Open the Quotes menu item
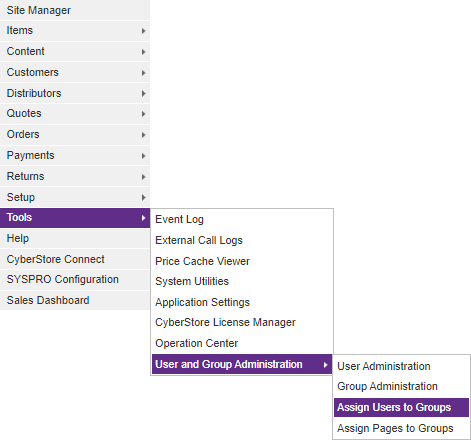This screenshot has width=471, height=440. click(x=75, y=114)
